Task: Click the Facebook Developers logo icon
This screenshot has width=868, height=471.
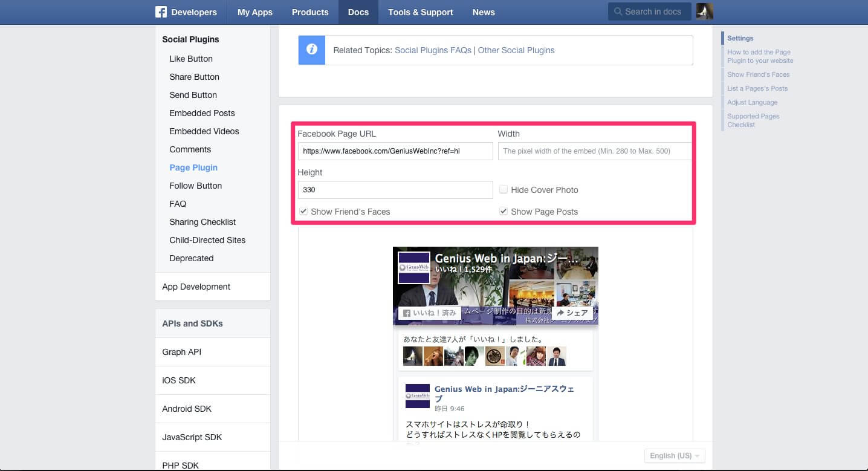Action: click(x=161, y=12)
